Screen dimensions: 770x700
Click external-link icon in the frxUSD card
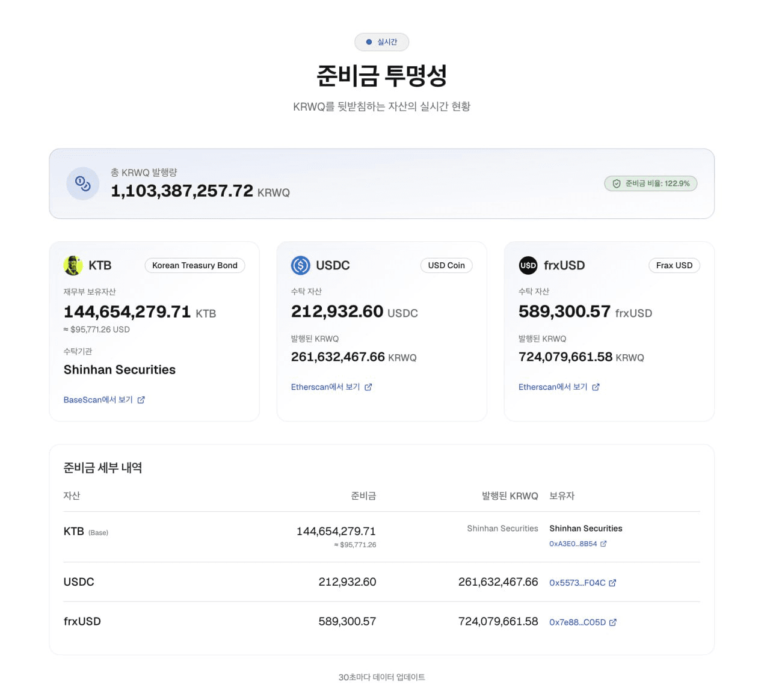click(596, 387)
